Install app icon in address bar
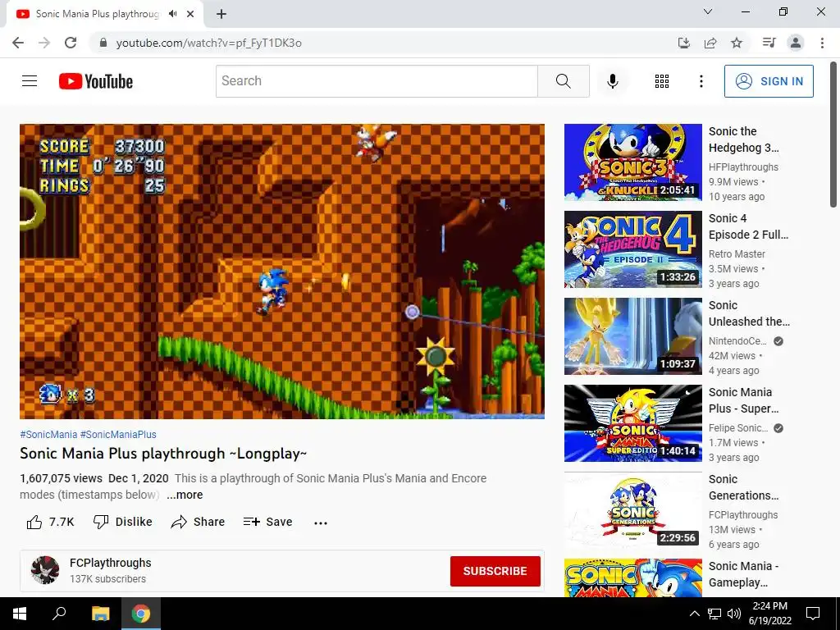This screenshot has width=840, height=630. coord(683,43)
